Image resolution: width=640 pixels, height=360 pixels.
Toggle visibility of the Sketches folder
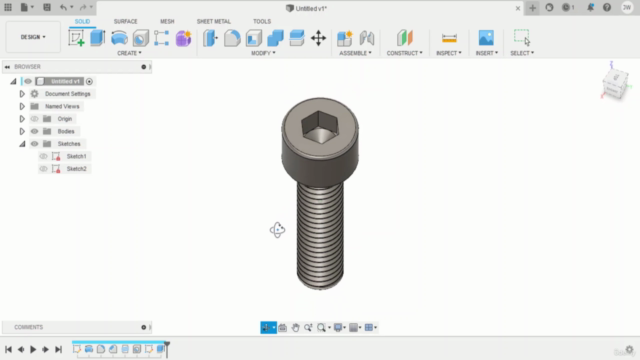point(34,144)
